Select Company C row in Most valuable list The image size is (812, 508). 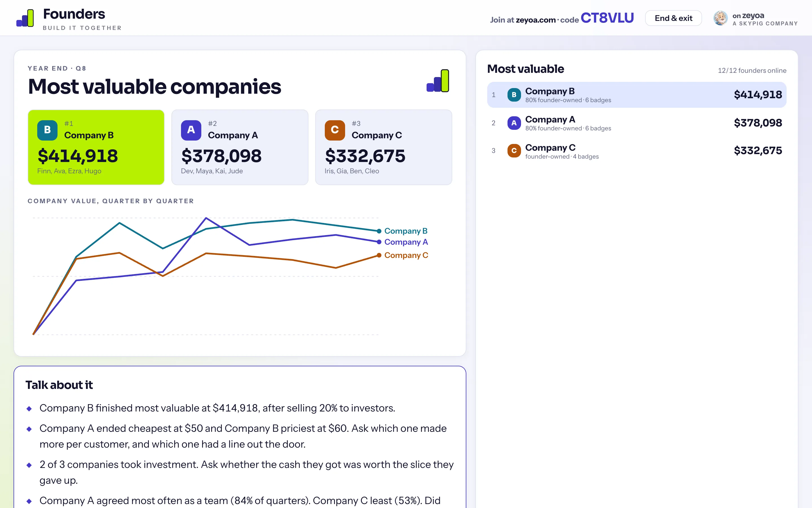pos(637,151)
